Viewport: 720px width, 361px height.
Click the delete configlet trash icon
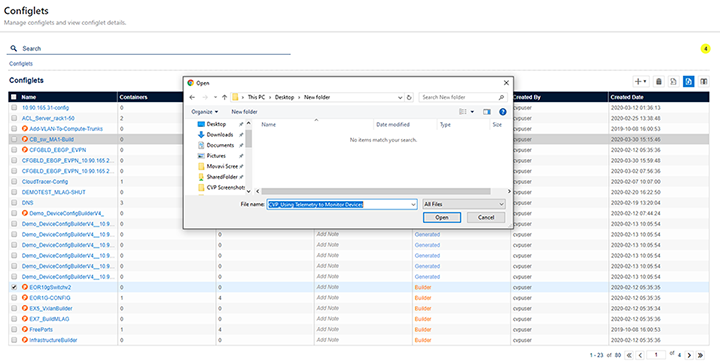click(658, 81)
